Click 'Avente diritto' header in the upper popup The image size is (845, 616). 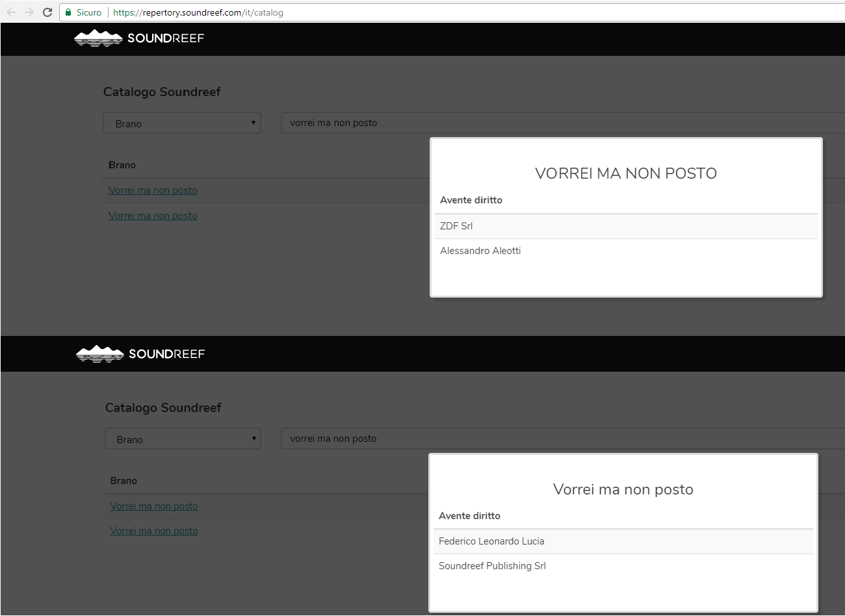471,200
